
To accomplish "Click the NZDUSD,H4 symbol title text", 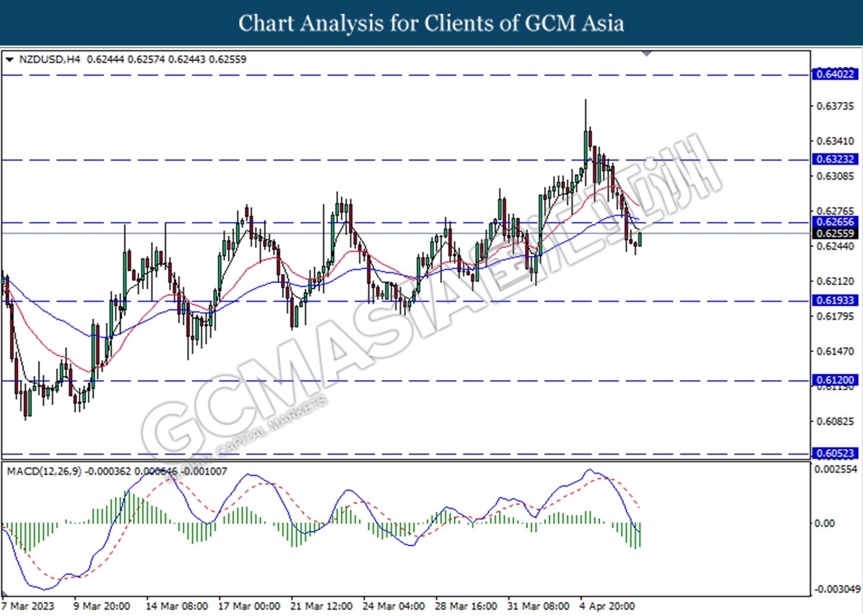I will [50, 60].
